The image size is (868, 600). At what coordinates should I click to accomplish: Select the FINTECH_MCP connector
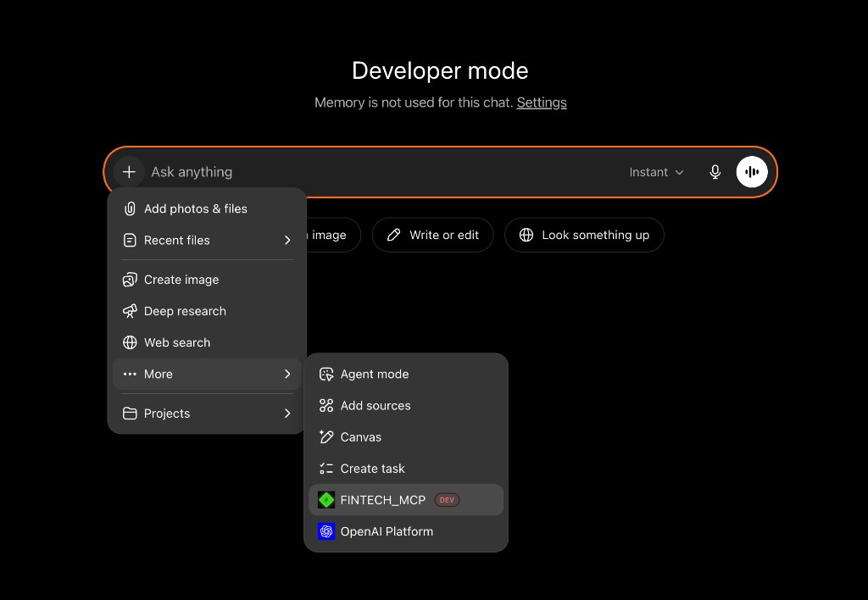coord(406,500)
